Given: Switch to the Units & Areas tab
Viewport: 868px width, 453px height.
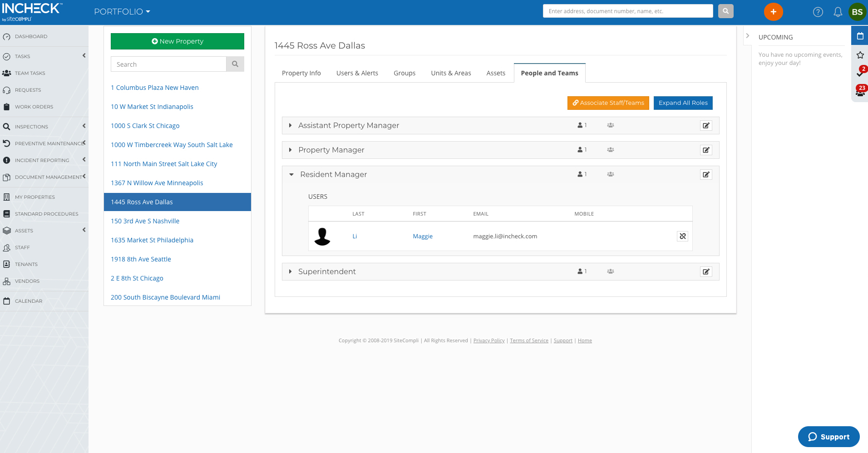Looking at the screenshot, I should click(x=450, y=73).
